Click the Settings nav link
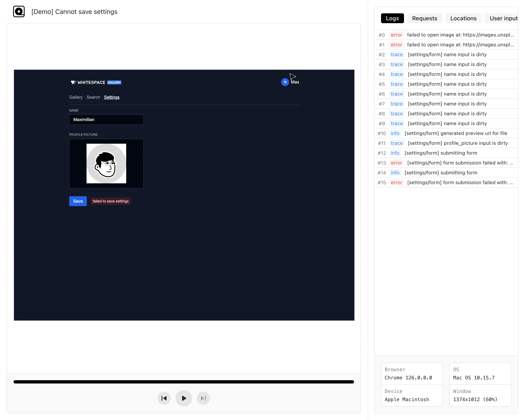The width and height of the screenshot is (525, 420). [112, 97]
